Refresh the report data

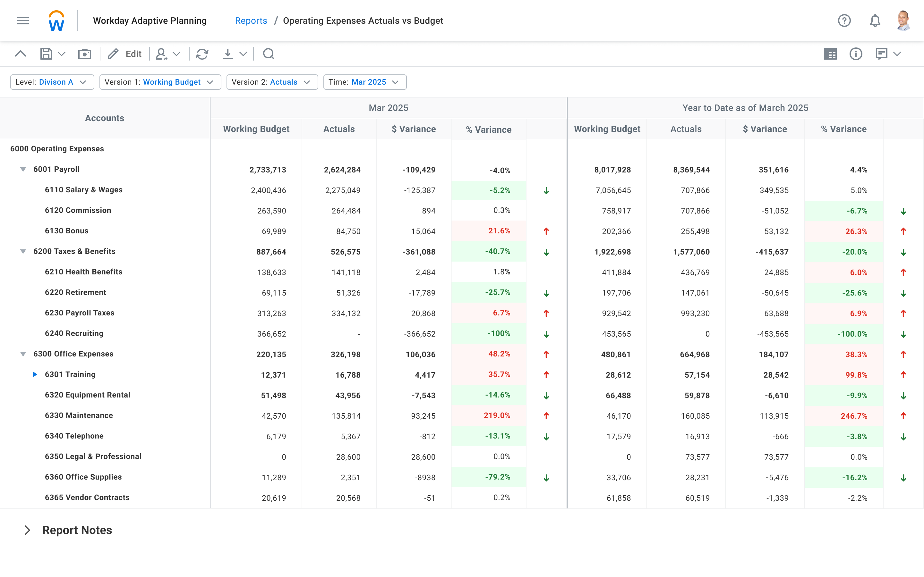point(202,54)
